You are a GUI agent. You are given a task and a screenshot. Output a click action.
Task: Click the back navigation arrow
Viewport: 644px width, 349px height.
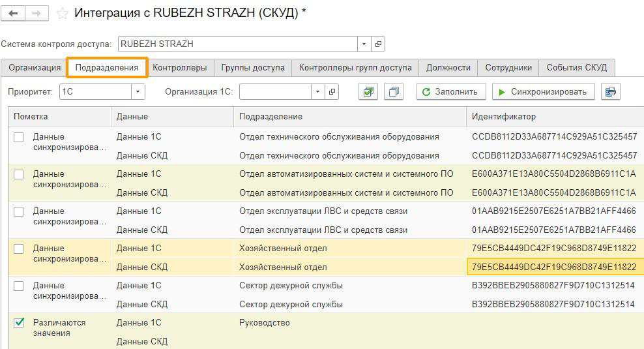click(14, 13)
